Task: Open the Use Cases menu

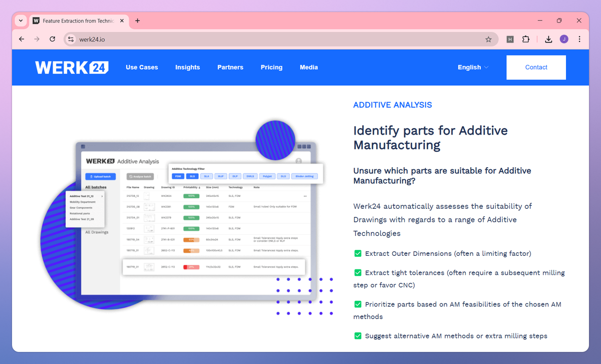Action: [x=142, y=67]
